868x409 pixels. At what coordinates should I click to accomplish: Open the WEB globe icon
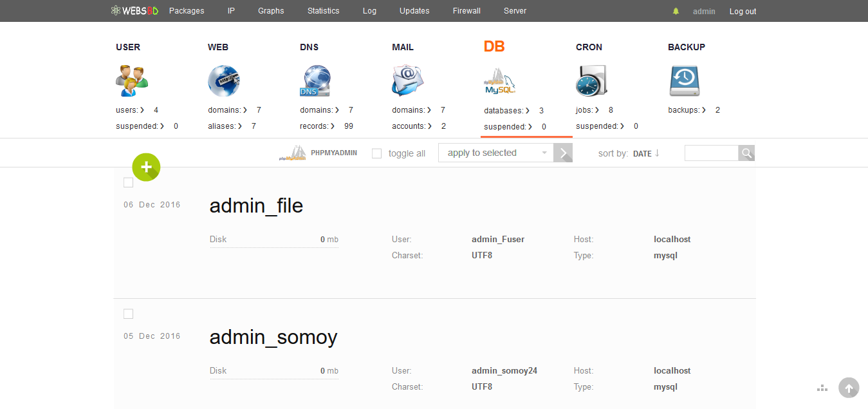223,81
